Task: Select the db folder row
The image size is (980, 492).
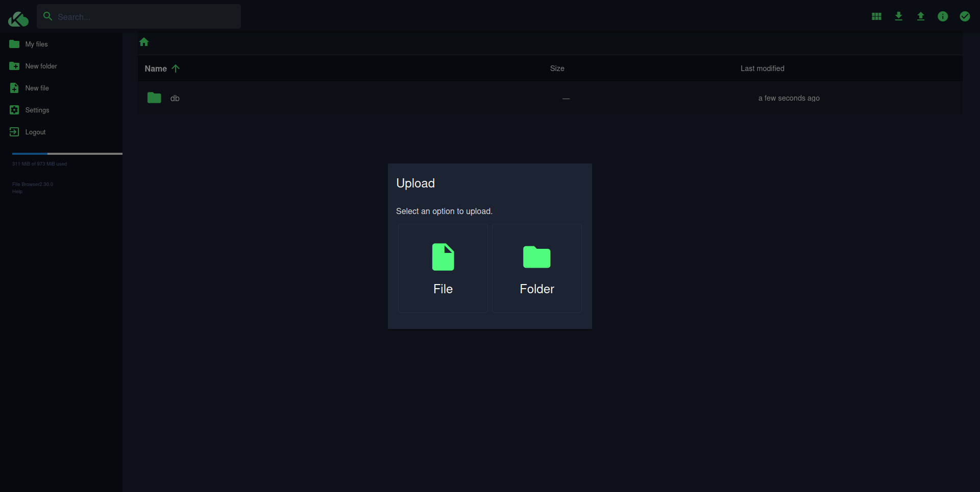Action: click(550, 98)
